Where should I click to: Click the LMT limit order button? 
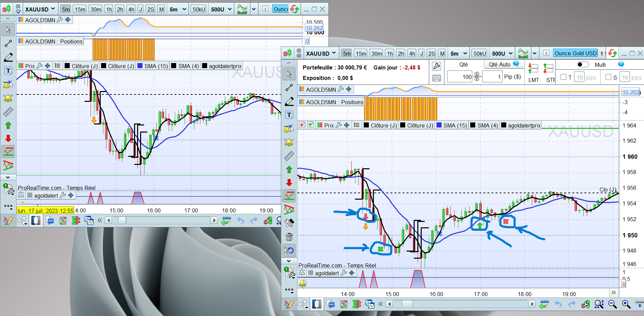coord(533,72)
